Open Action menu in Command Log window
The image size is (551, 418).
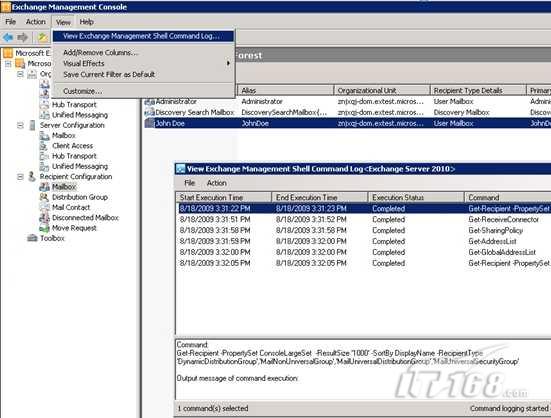[x=216, y=183]
